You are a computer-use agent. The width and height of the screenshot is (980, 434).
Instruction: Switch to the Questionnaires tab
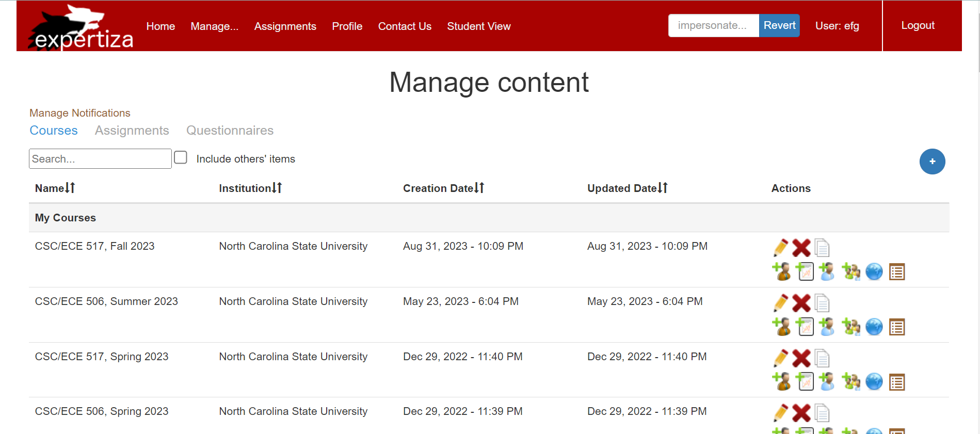[x=230, y=131]
